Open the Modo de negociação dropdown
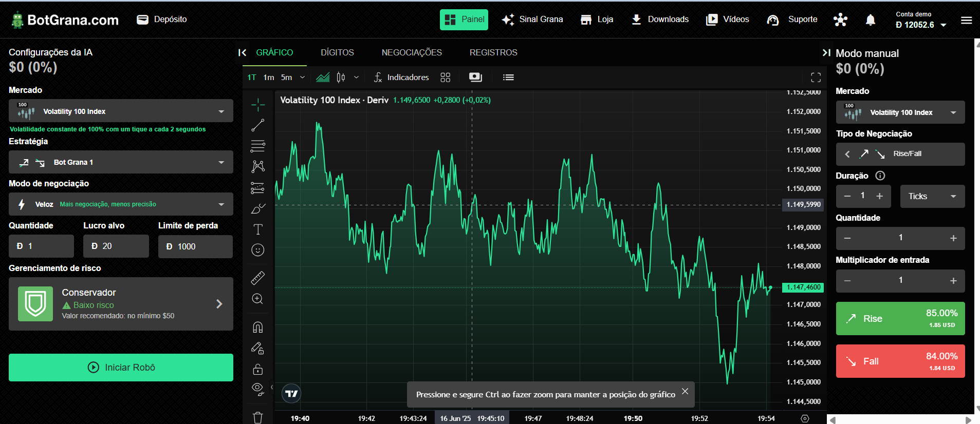 [121, 204]
